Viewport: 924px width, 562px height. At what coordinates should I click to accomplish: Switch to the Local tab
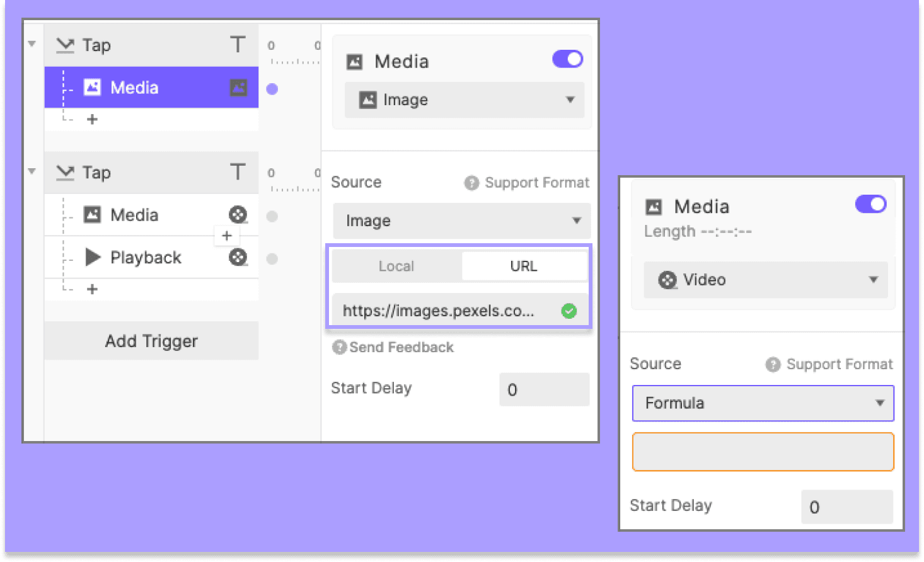(x=396, y=266)
